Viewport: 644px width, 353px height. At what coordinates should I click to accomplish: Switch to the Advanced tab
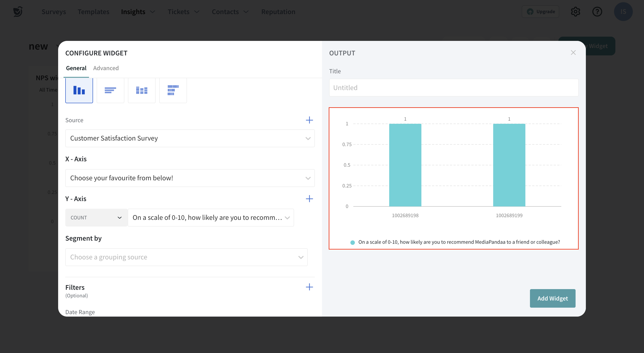click(106, 68)
